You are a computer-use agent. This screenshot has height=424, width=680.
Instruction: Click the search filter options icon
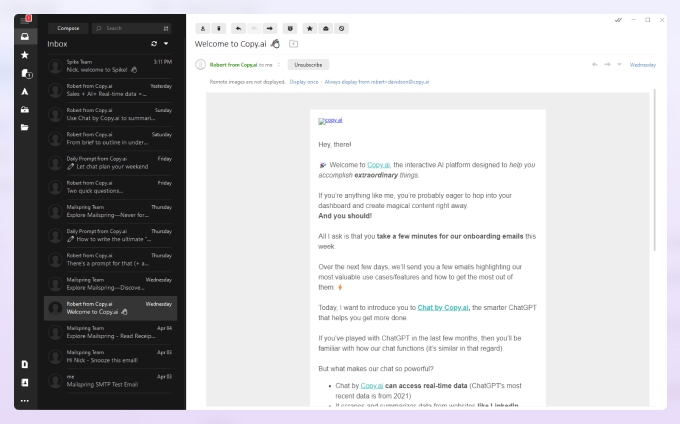(x=166, y=28)
